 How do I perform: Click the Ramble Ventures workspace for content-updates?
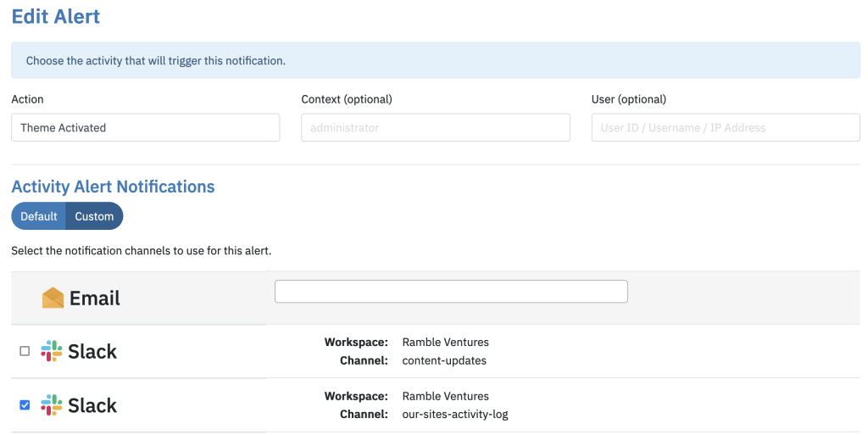point(446,342)
